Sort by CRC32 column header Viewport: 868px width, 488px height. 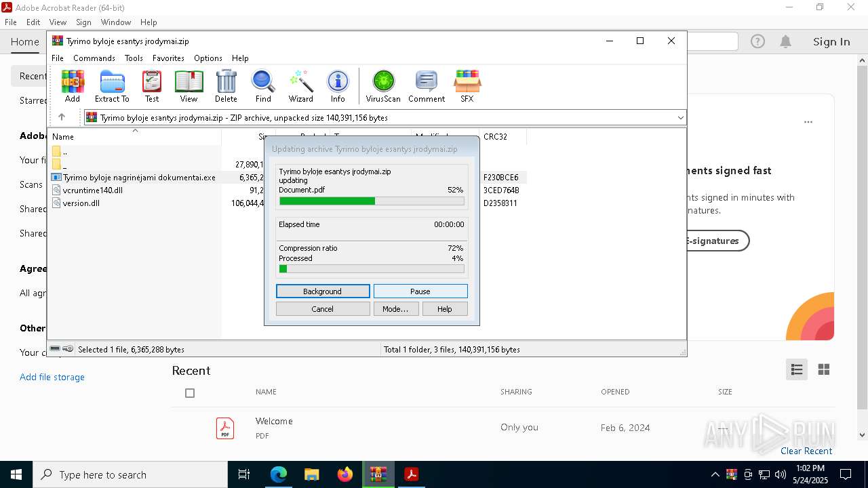coord(502,136)
